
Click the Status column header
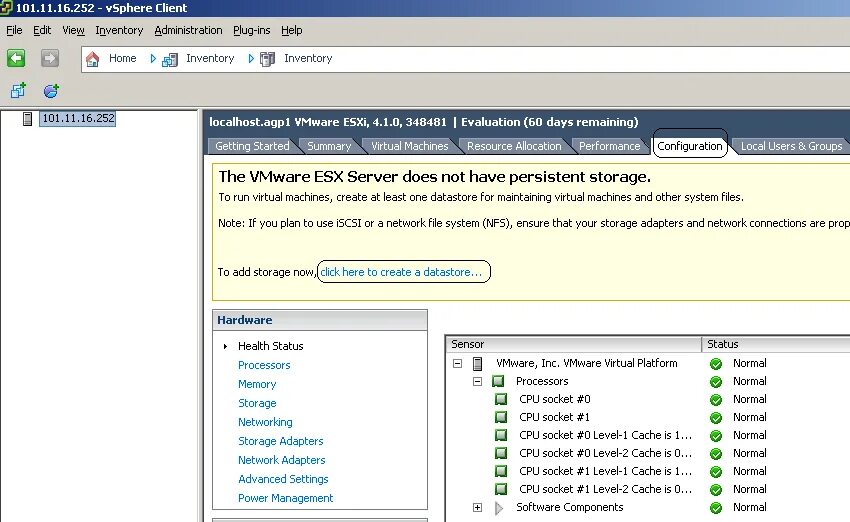tap(776, 344)
